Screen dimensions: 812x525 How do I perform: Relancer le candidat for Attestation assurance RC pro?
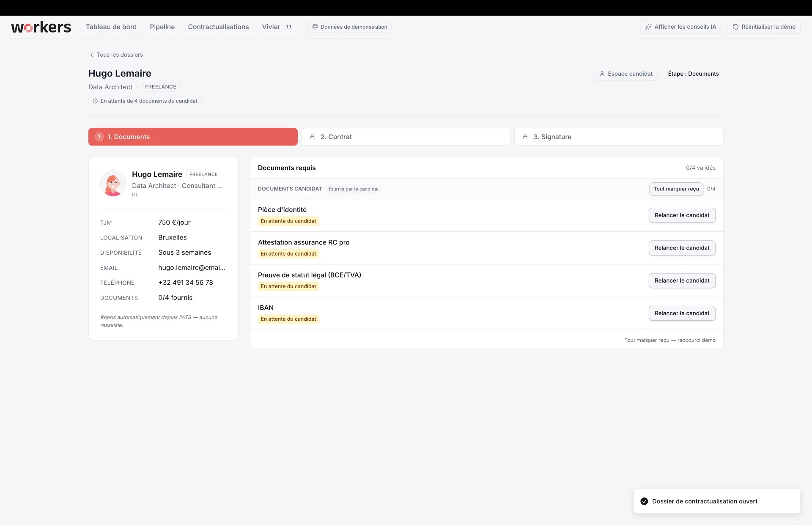[682, 248]
